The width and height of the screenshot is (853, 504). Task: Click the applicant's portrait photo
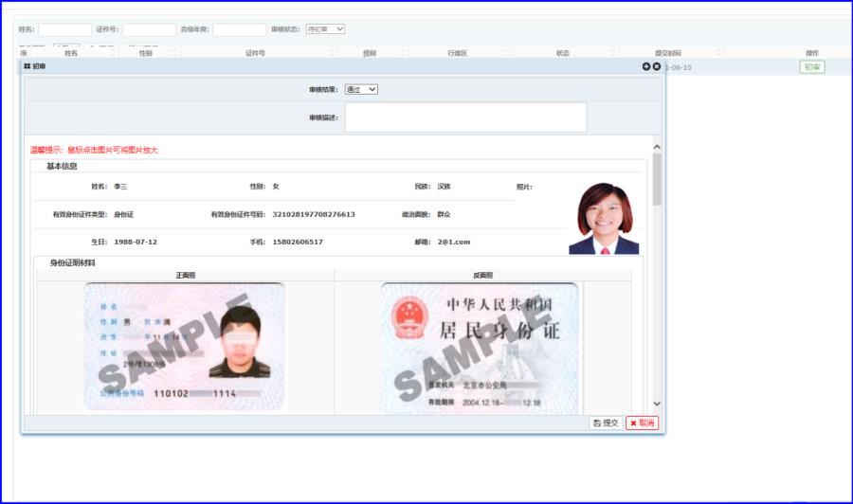604,218
